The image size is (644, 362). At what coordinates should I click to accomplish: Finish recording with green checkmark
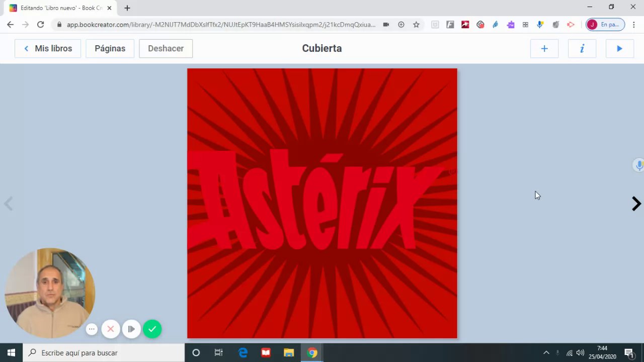click(152, 329)
